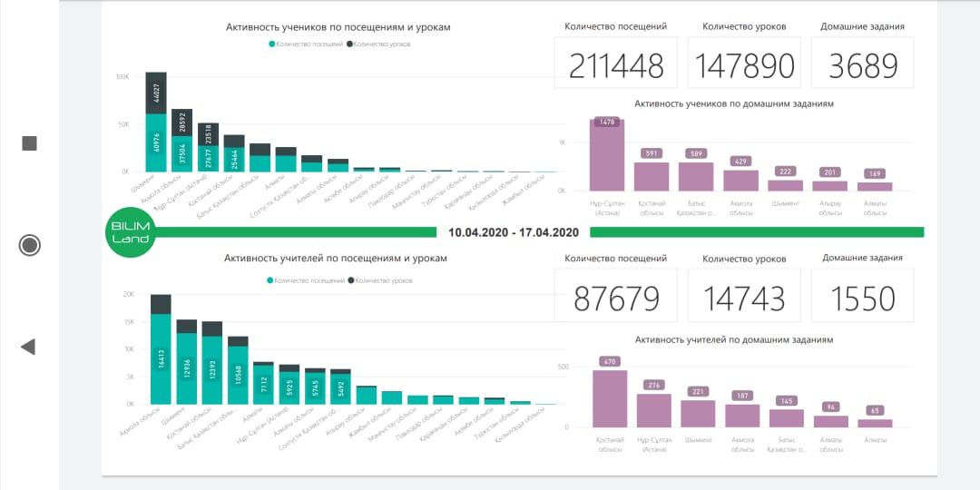Select the 1478 Нұр-Сұлтан homework bar
This screenshot has height=490, width=980.
(x=607, y=156)
